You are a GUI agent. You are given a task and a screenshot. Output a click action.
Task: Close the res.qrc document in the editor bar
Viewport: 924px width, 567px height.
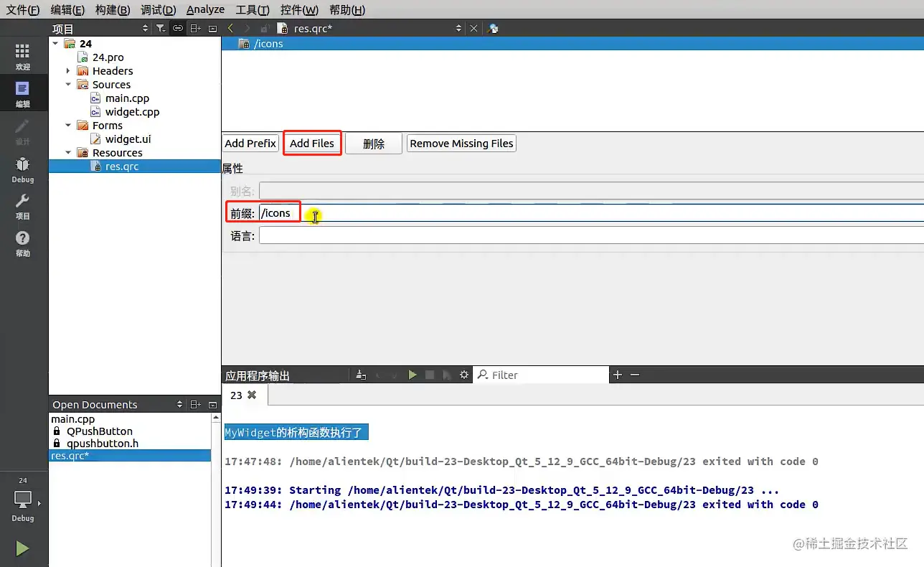[x=473, y=29]
